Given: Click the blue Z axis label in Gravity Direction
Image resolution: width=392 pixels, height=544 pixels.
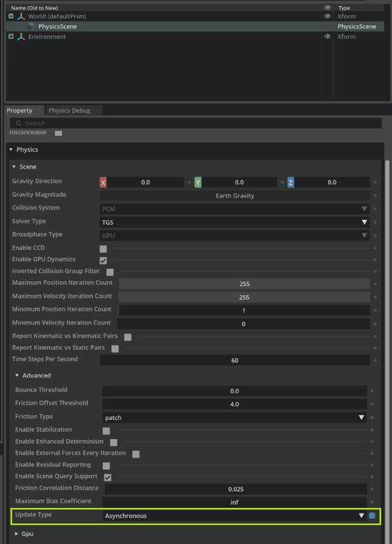Looking at the screenshot, I should coord(291,183).
